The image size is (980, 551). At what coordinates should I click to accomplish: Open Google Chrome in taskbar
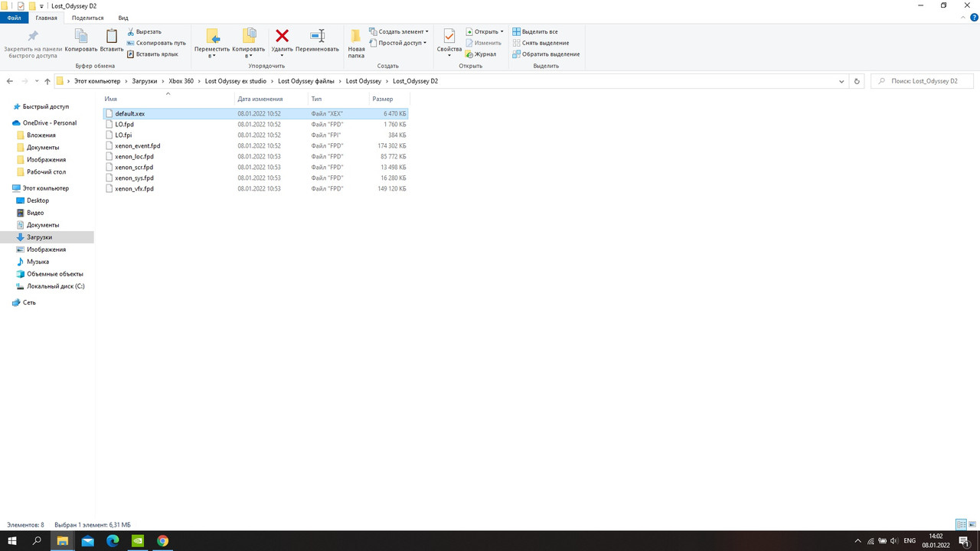tap(162, 540)
